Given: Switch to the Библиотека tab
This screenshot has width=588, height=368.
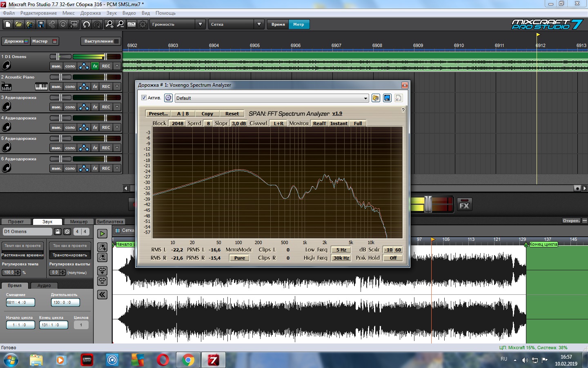Looking at the screenshot, I should [x=110, y=222].
